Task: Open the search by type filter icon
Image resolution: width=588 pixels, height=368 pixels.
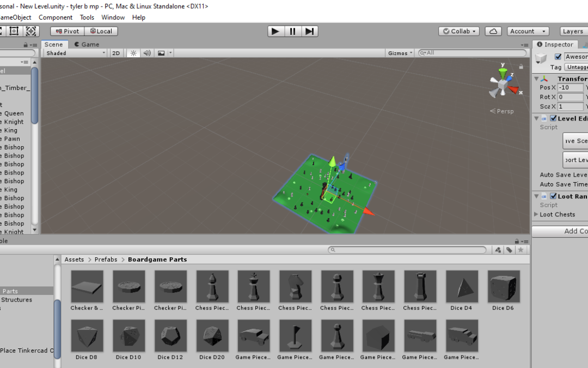Action: [x=498, y=250]
